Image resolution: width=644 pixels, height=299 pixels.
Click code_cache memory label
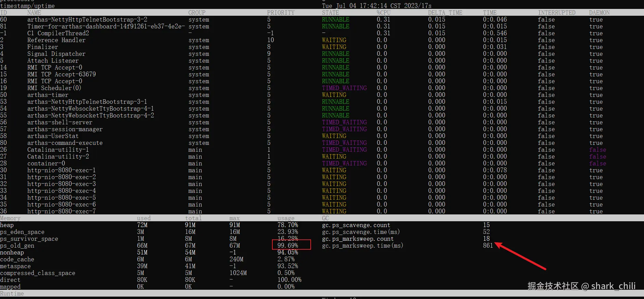pyautogui.click(x=17, y=259)
